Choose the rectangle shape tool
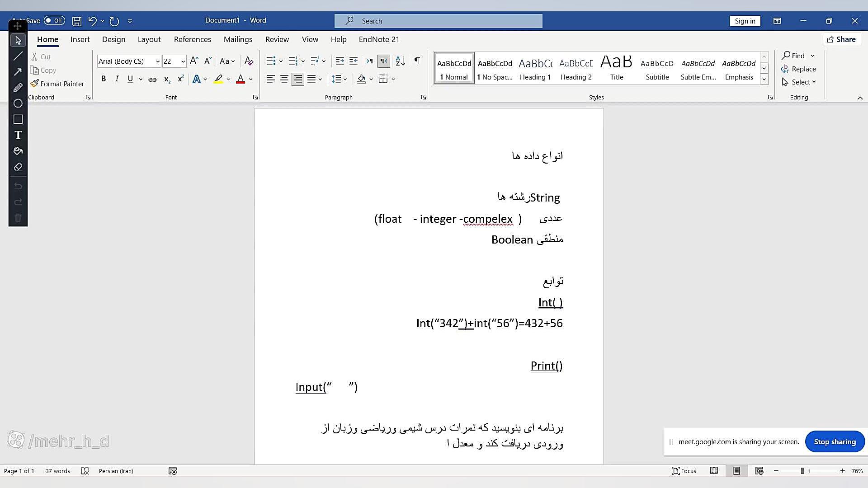Screen dimensions: 868x488 pos(18,119)
